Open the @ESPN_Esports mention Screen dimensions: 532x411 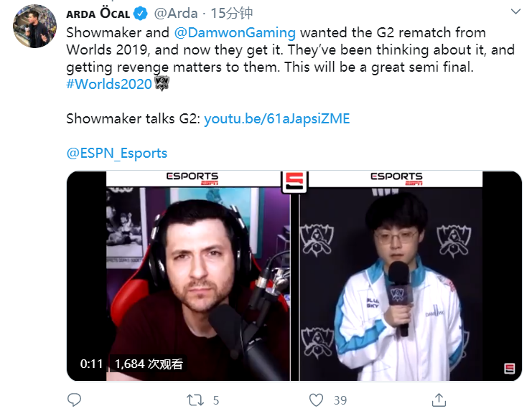(117, 153)
